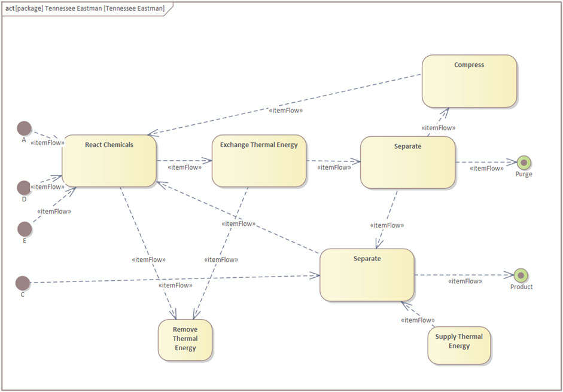Click the «itemFlow» label on the Purge flow

point(487,169)
